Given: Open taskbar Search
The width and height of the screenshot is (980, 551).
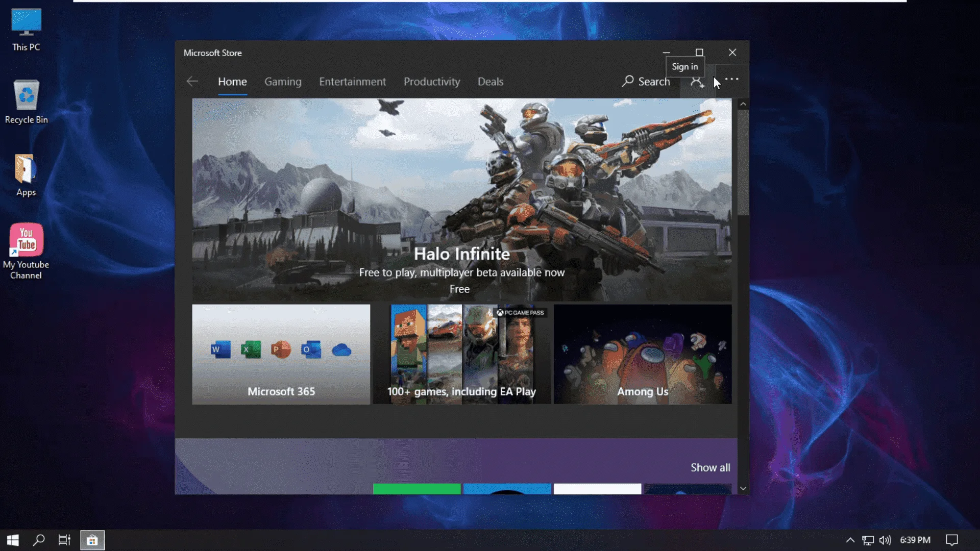Looking at the screenshot, I should [x=39, y=540].
